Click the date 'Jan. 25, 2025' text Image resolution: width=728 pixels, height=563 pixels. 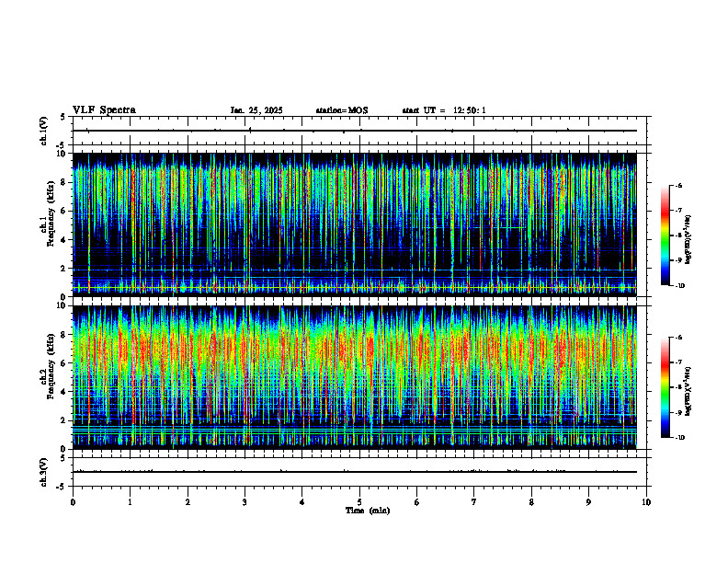pyautogui.click(x=256, y=110)
